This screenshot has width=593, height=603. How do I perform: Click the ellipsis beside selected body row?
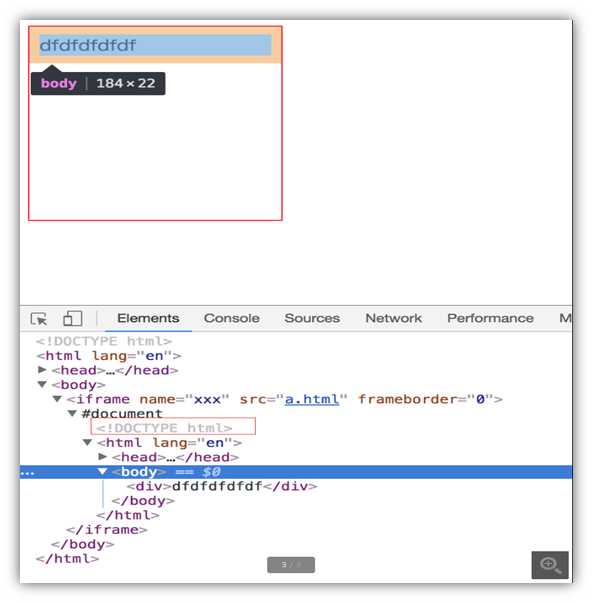click(27, 473)
